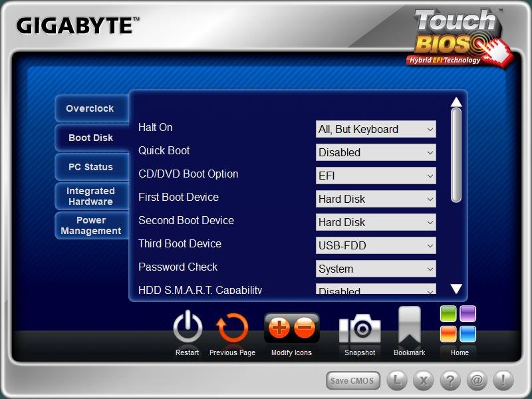Click the Third Boot Device label
The image size is (532, 399).
(180, 243)
